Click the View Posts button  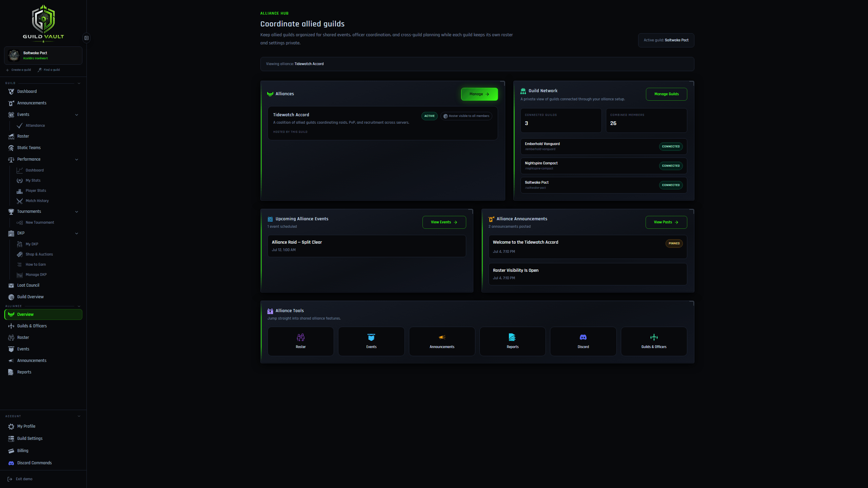(x=666, y=222)
